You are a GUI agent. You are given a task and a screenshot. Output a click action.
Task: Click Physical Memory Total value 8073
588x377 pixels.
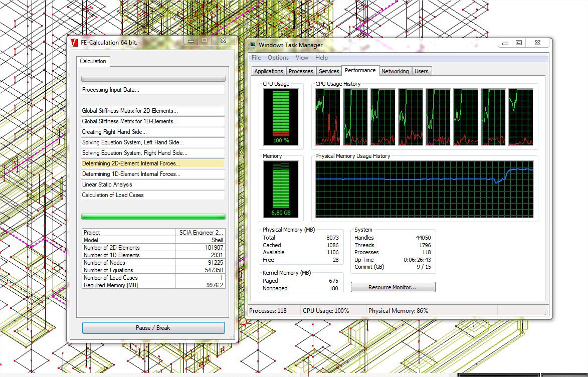332,238
